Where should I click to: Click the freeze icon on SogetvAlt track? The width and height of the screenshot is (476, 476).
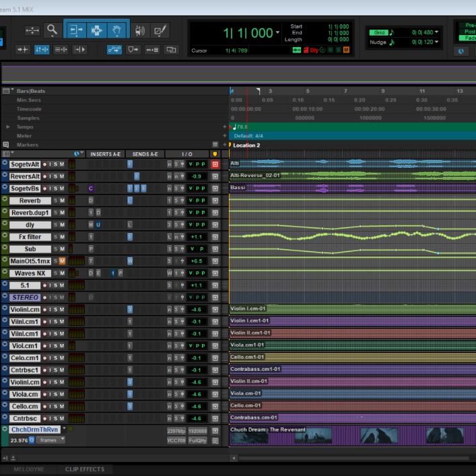pos(215,164)
